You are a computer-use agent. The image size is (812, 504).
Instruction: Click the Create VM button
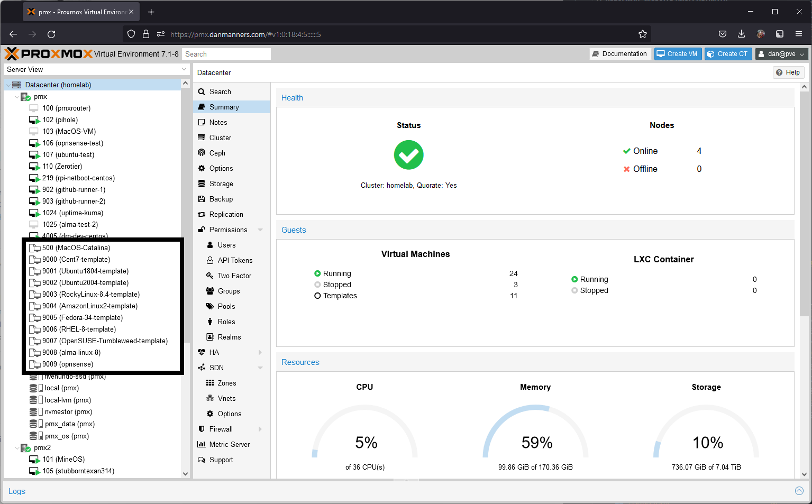coord(678,54)
